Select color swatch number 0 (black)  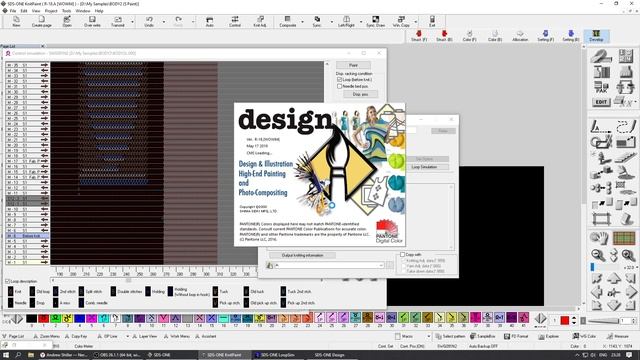(x=31, y=318)
